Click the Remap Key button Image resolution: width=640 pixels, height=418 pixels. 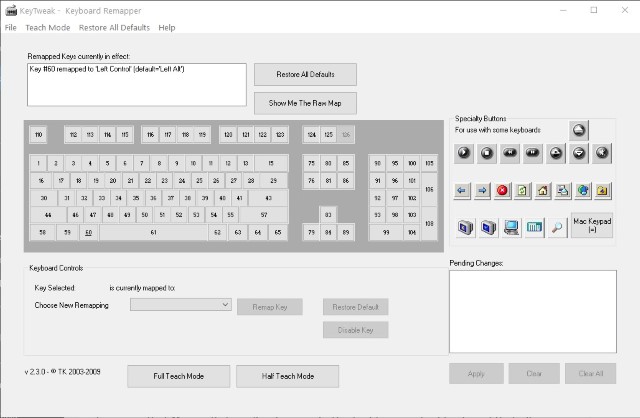point(270,307)
